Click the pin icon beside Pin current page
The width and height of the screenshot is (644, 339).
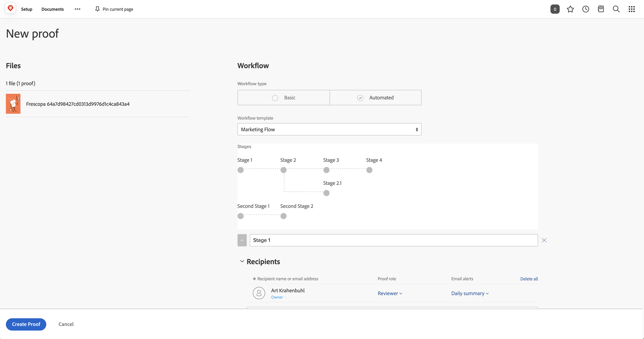click(97, 9)
